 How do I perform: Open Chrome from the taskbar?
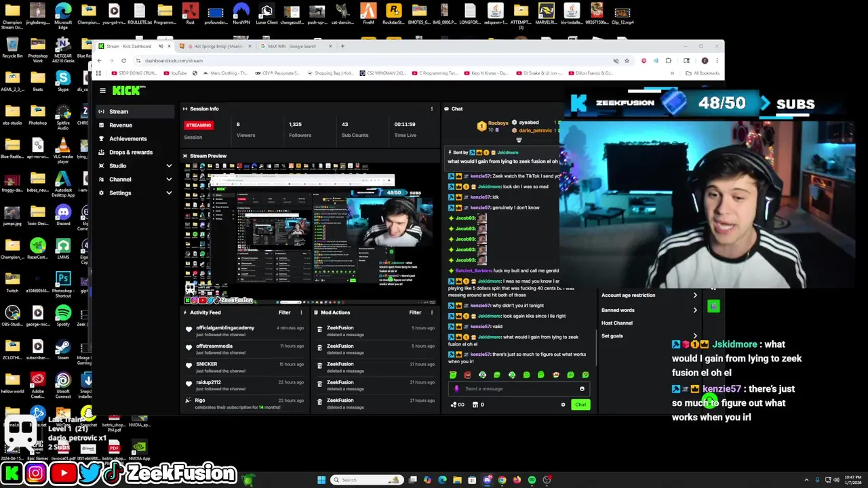pos(502,480)
